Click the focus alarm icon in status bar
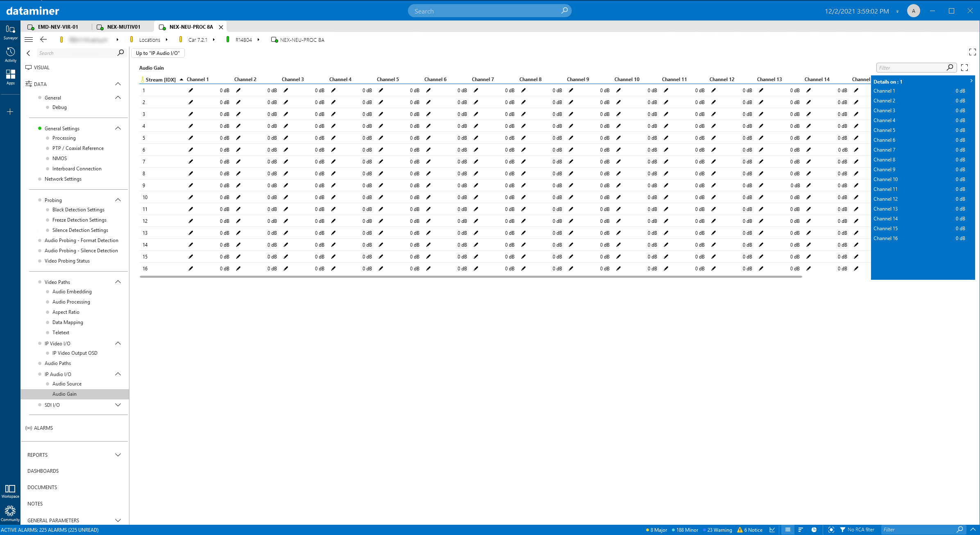This screenshot has height=535, width=980. pyautogui.click(x=831, y=530)
